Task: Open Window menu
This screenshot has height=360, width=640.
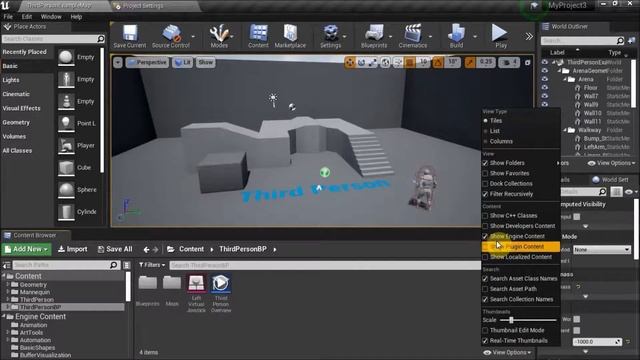Action: pyautogui.click(x=51, y=17)
